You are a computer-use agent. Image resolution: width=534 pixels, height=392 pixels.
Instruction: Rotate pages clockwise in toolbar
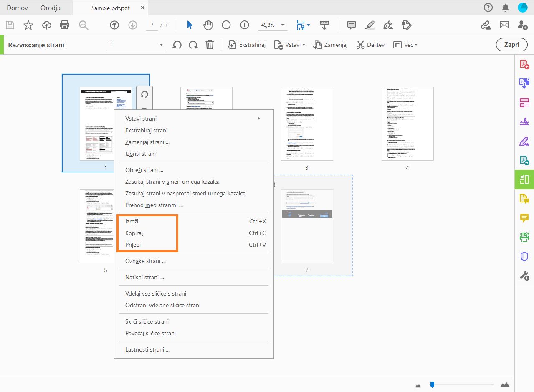pos(193,45)
